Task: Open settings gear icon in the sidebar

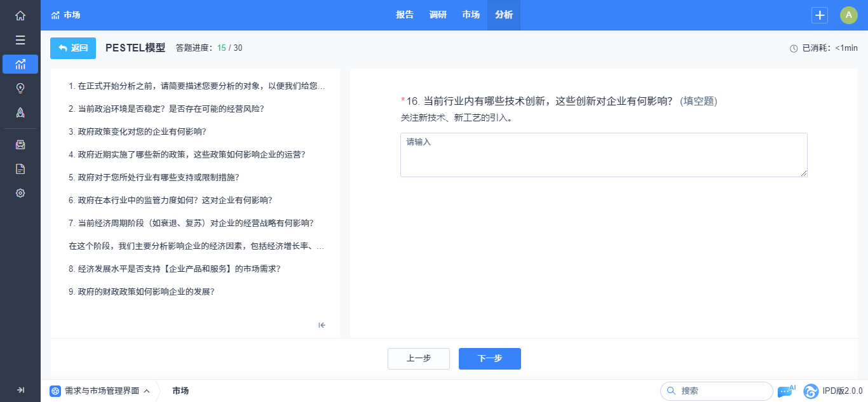Action: tap(20, 193)
